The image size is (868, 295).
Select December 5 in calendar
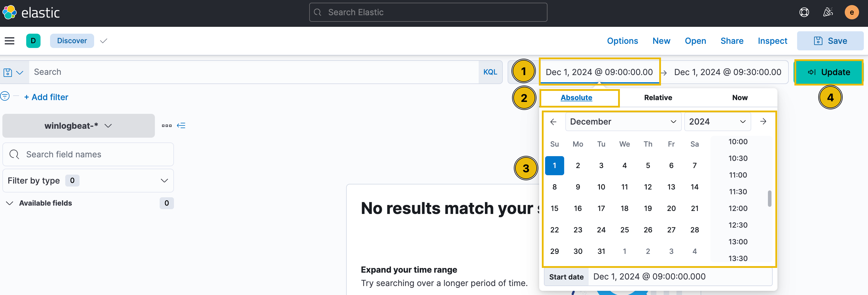(x=648, y=166)
